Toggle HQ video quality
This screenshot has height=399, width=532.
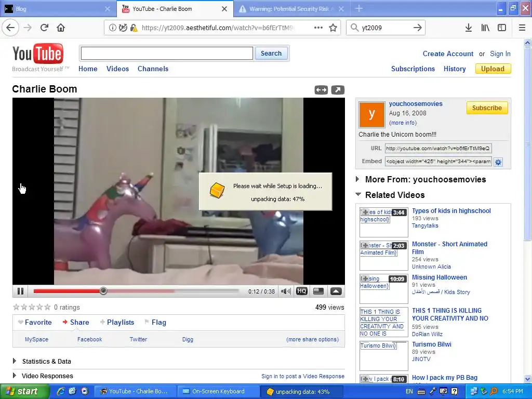tap(302, 291)
